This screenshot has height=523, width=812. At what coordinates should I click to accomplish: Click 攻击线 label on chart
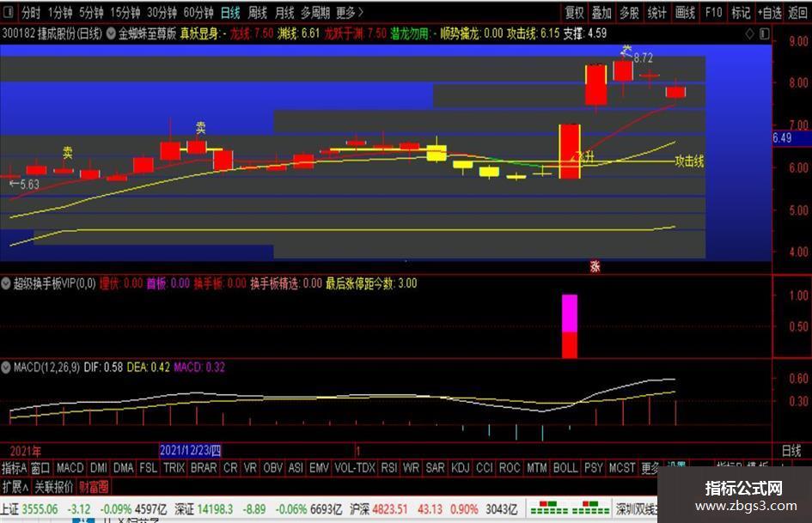pos(689,161)
